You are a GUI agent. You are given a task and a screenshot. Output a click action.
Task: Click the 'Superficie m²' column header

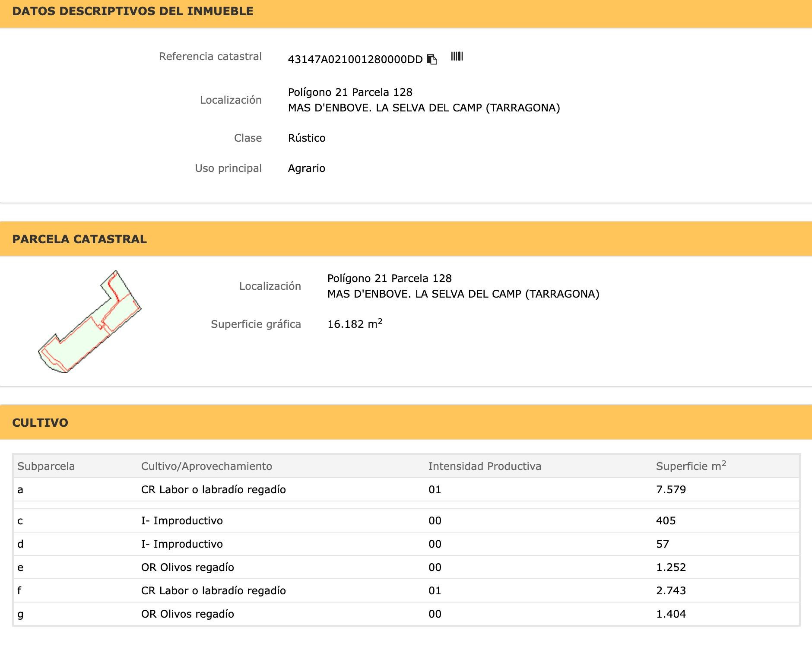point(691,466)
